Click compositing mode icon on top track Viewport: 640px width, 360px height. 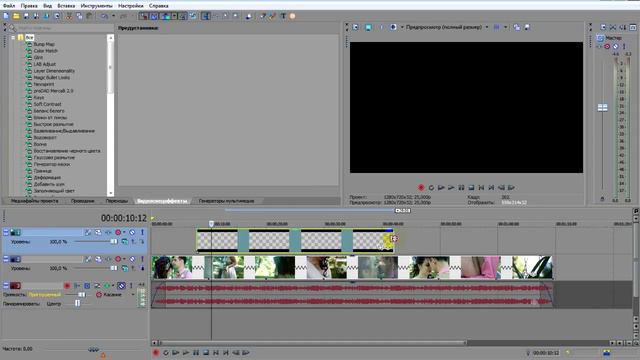pyautogui.click(x=124, y=242)
